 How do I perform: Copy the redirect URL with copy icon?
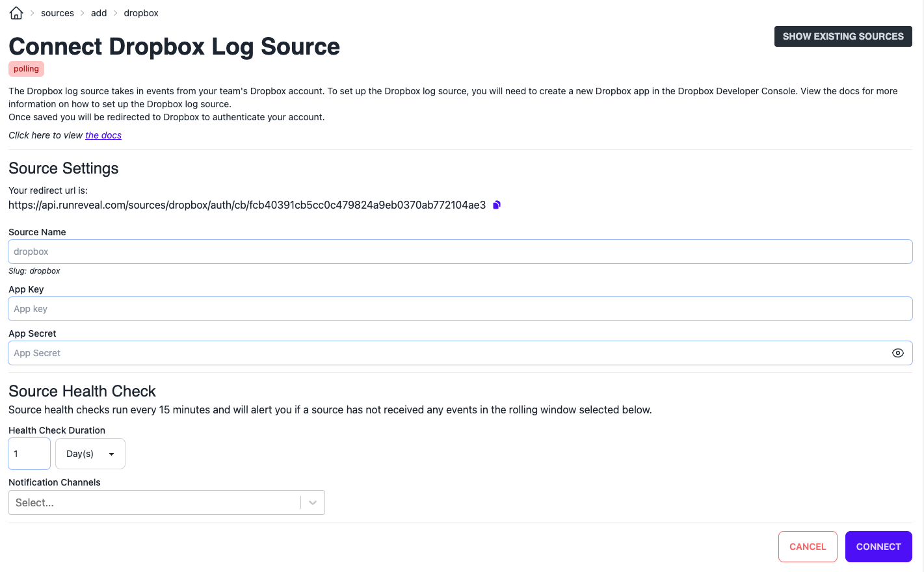tap(497, 205)
